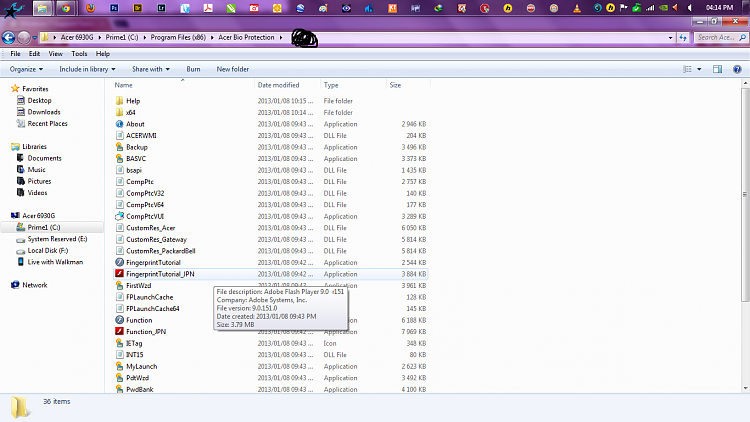Toggle the preview pane button
Screen dimensions: 750x422
[717, 69]
